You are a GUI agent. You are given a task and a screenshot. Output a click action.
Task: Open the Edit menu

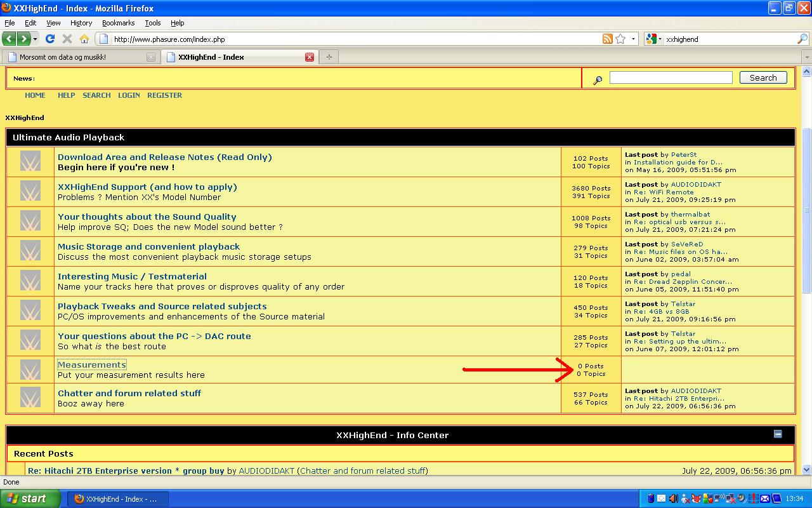[30, 23]
